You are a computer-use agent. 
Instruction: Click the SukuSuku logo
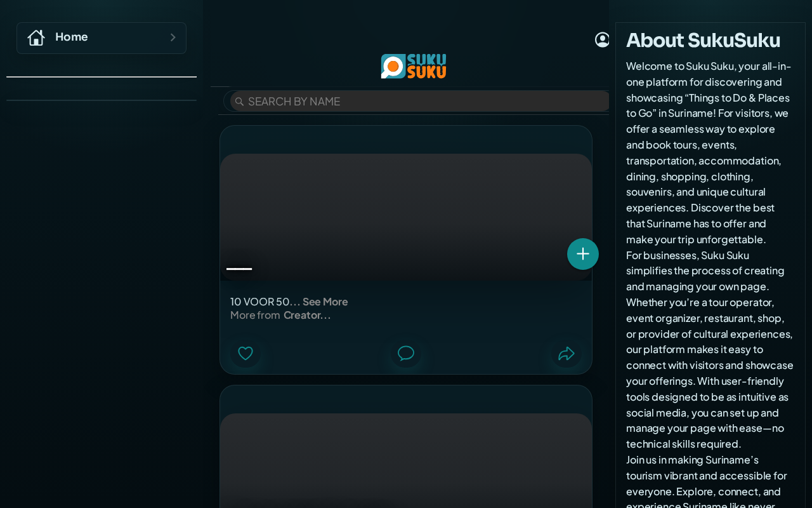(414, 66)
